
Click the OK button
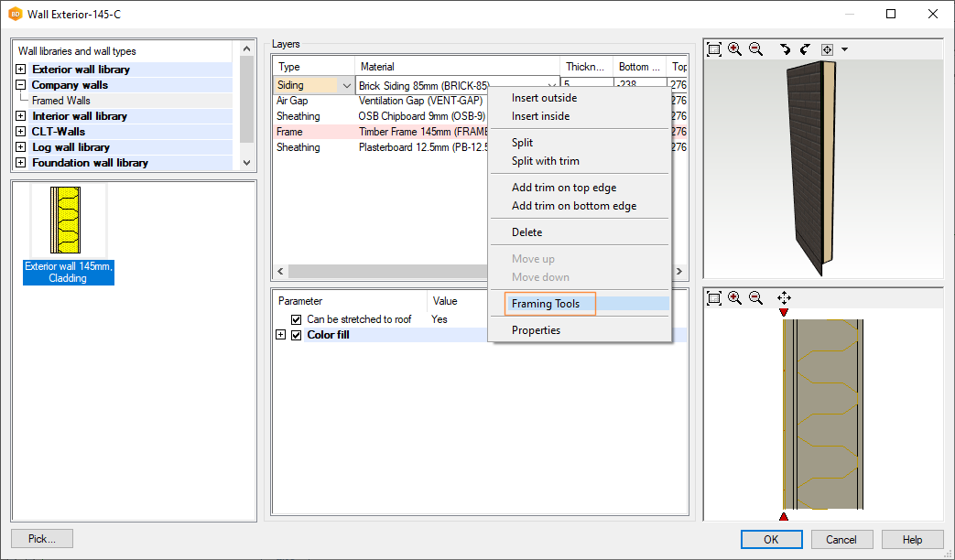click(x=771, y=539)
